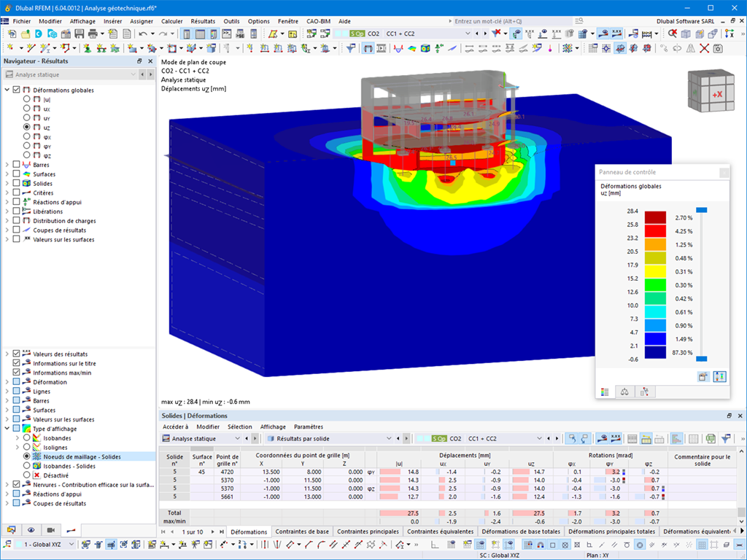Viewport: 747px width, 560px height.
Task: Enable the Surfaces results checkbox
Action: click(17, 174)
